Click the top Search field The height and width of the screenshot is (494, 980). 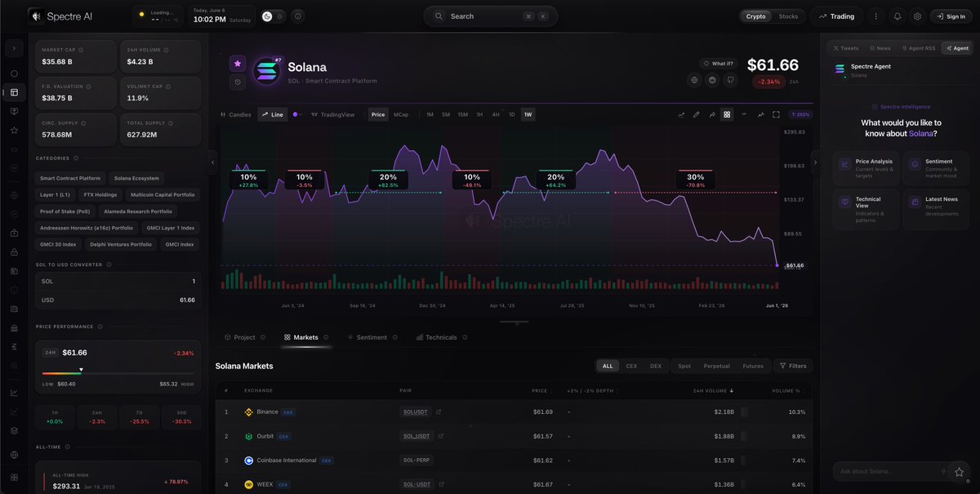click(491, 16)
